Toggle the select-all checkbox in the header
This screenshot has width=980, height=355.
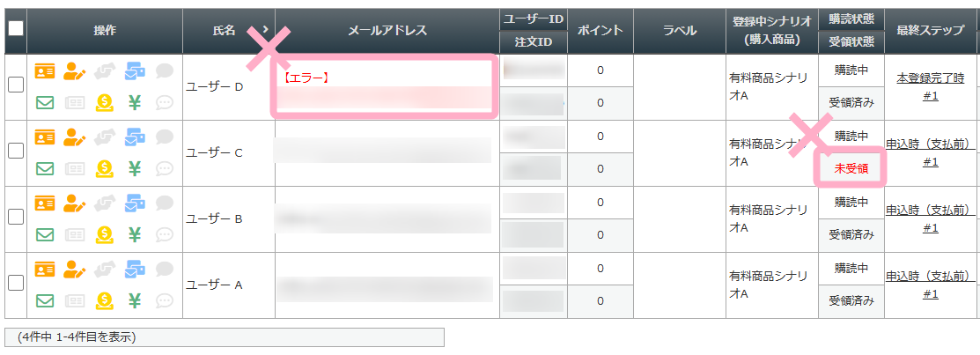(x=16, y=28)
